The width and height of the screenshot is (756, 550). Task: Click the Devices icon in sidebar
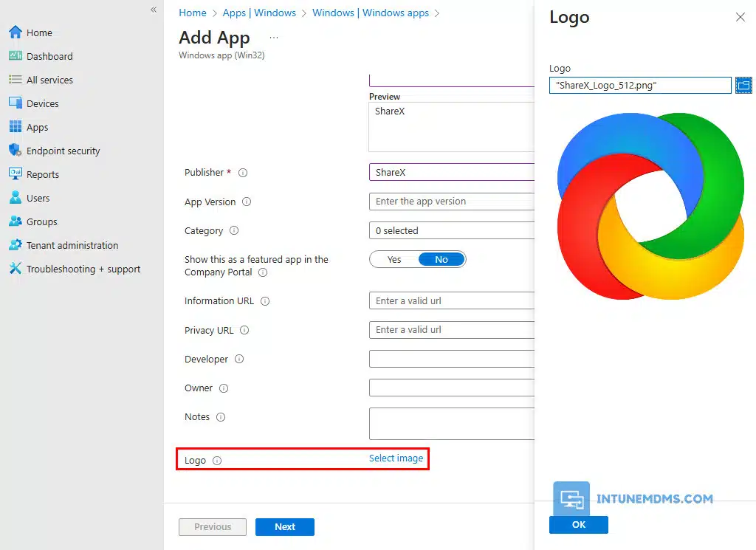coord(15,103)
